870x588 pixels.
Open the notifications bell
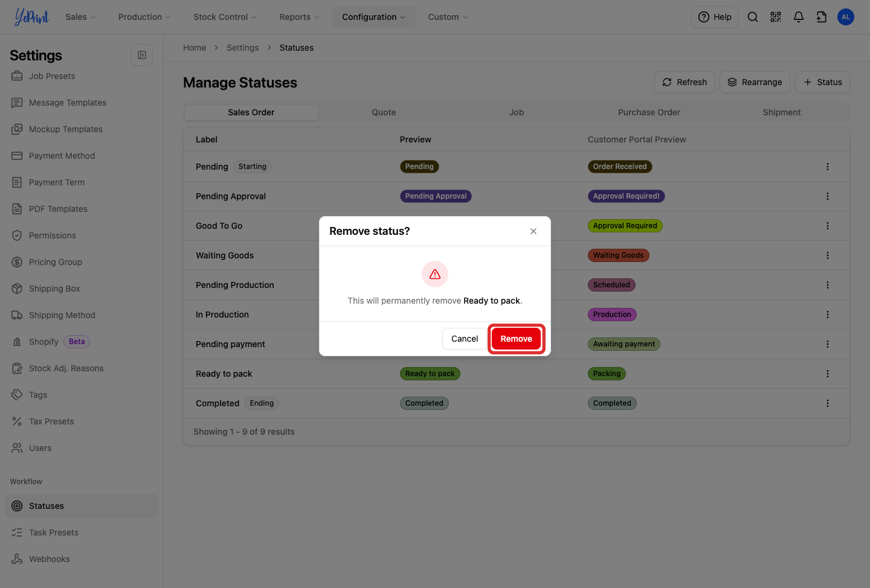tap(799, 17)
